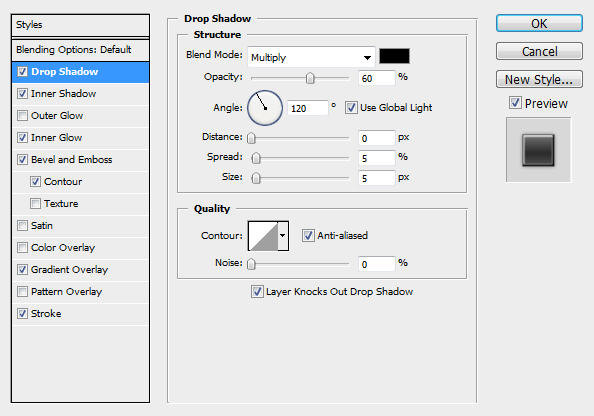Click the Size value field

377,178
